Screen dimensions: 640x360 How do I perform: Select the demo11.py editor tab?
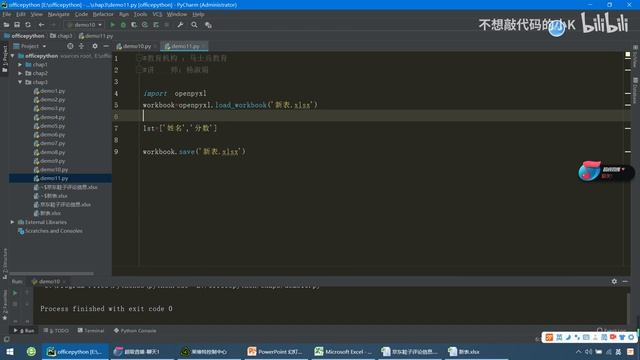[x=185, y=46]
